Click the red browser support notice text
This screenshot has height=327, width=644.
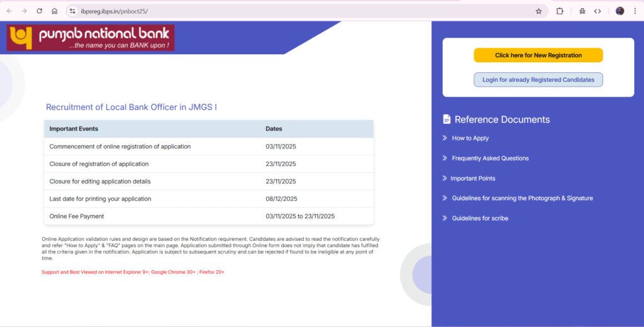coord(133,272)
